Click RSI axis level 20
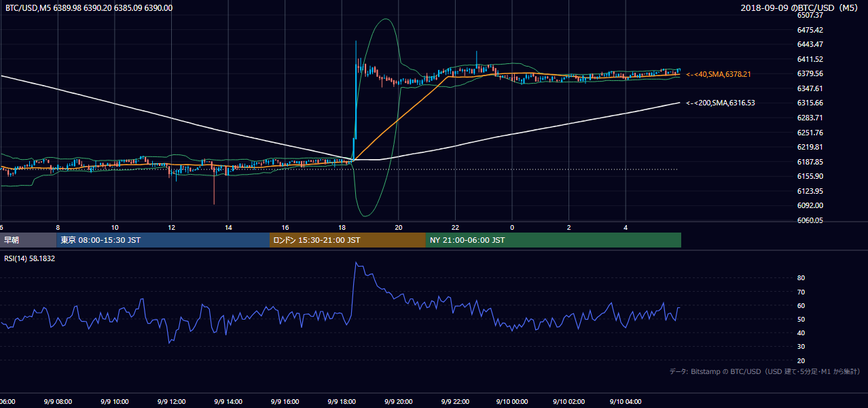 click(801, 360)
